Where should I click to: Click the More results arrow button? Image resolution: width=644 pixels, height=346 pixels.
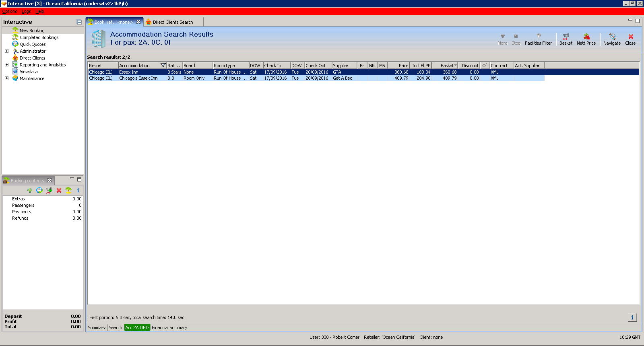point(502,39)
